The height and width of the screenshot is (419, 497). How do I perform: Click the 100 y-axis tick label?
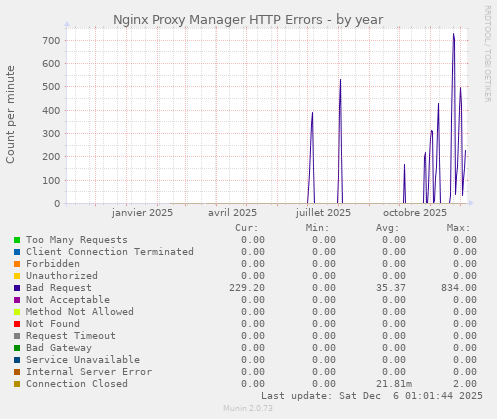pyautogui.click(x=51, y=180)
